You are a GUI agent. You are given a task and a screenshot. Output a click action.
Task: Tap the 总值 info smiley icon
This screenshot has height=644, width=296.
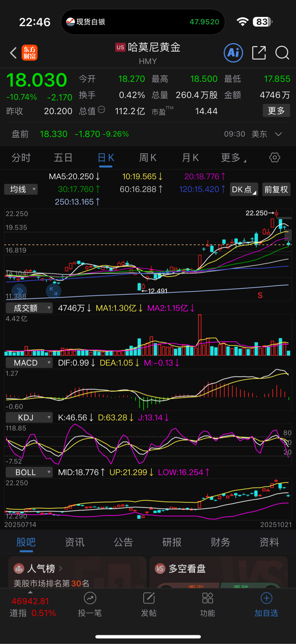pos(101,110)
